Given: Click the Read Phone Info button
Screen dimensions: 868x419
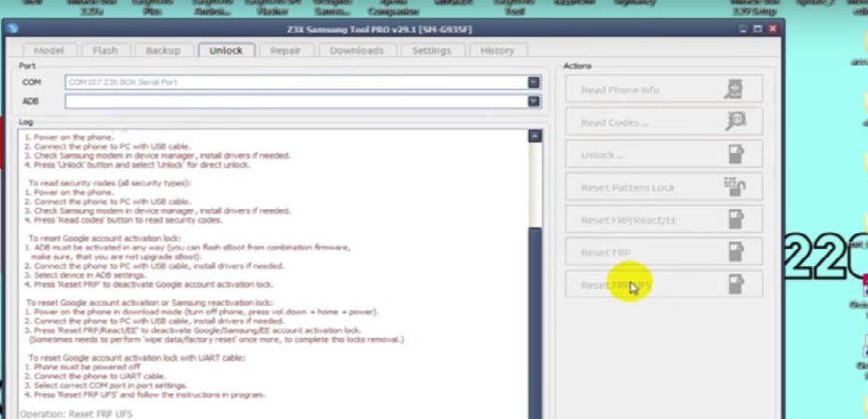Looking at the screenshot, I should (664, 90).
